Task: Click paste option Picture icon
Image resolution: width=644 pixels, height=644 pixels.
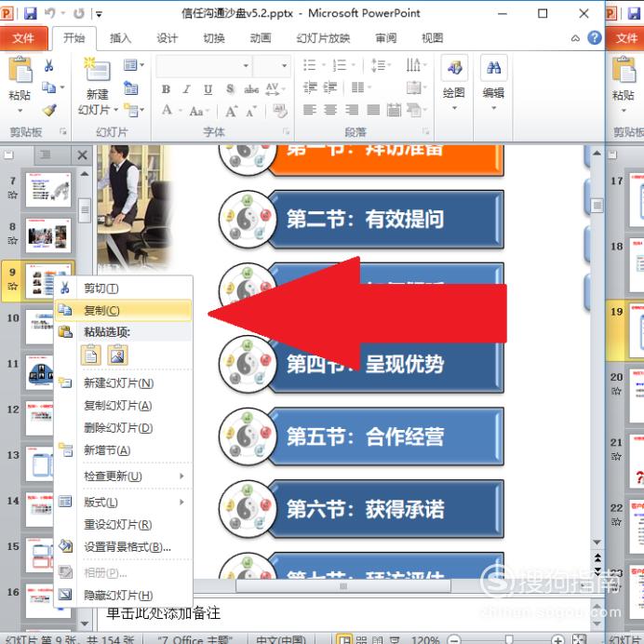Action: (117, 356)
